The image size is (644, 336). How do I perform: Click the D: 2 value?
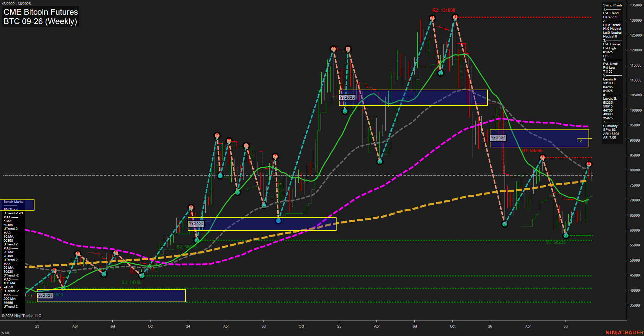[606, 56]
